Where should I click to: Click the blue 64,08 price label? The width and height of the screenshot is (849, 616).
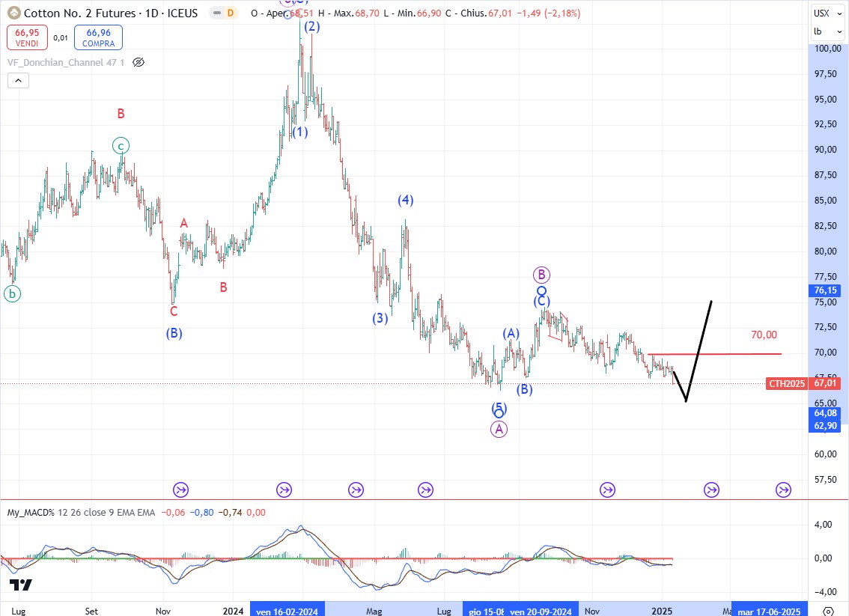(826, 413)
